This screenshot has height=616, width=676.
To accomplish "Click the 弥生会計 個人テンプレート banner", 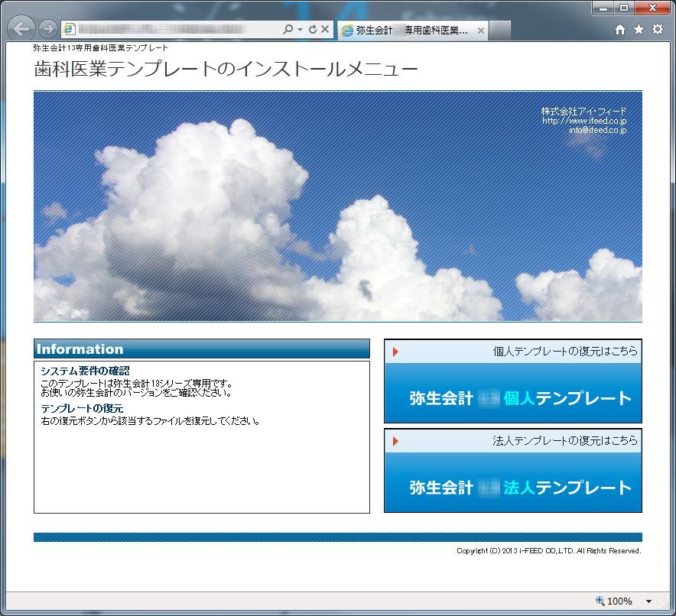I will pyautogui.click(x=513, y=398).
